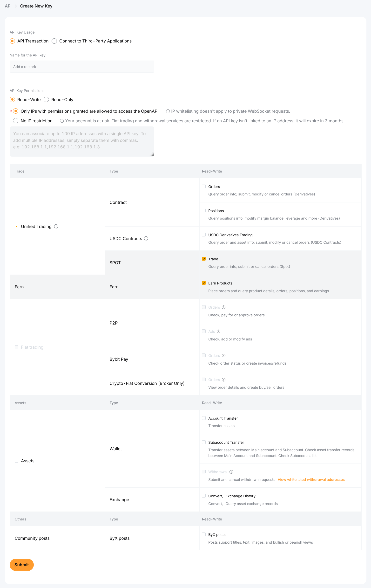
Task: Click info icon next to Bybit Pay Orders
Action: point(224,356)
